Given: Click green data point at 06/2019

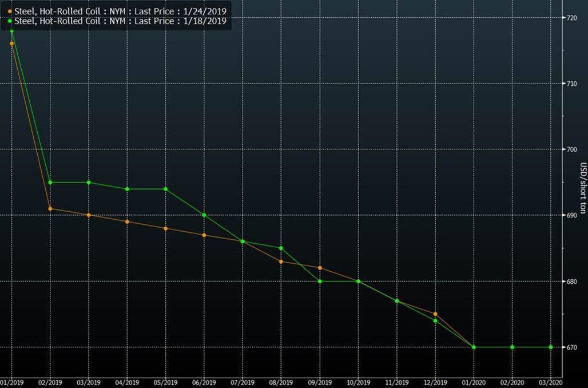Looking at the screenshot, I should click(x=204, y=215).
